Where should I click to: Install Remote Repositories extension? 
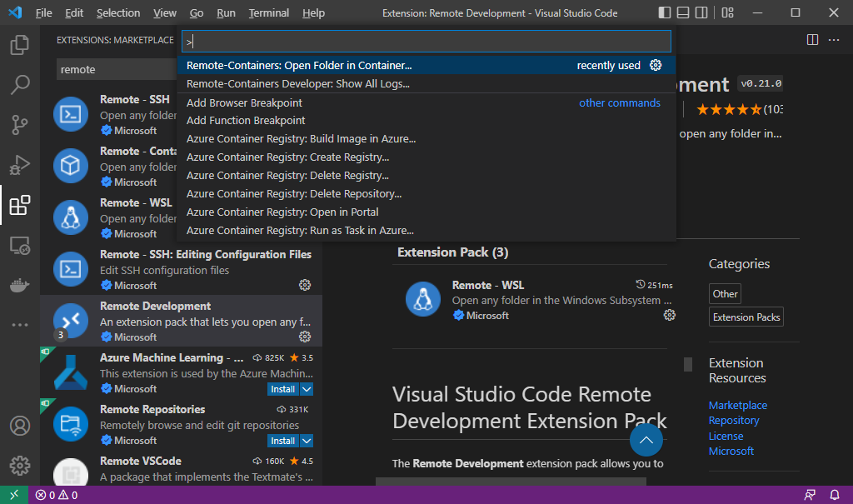pos(283,441)
